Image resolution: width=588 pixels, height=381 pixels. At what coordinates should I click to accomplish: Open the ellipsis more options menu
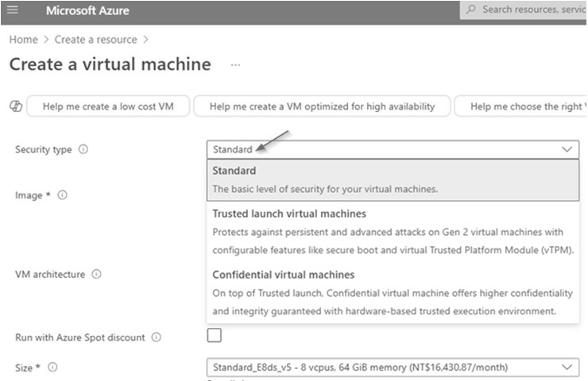pos(235,65)
